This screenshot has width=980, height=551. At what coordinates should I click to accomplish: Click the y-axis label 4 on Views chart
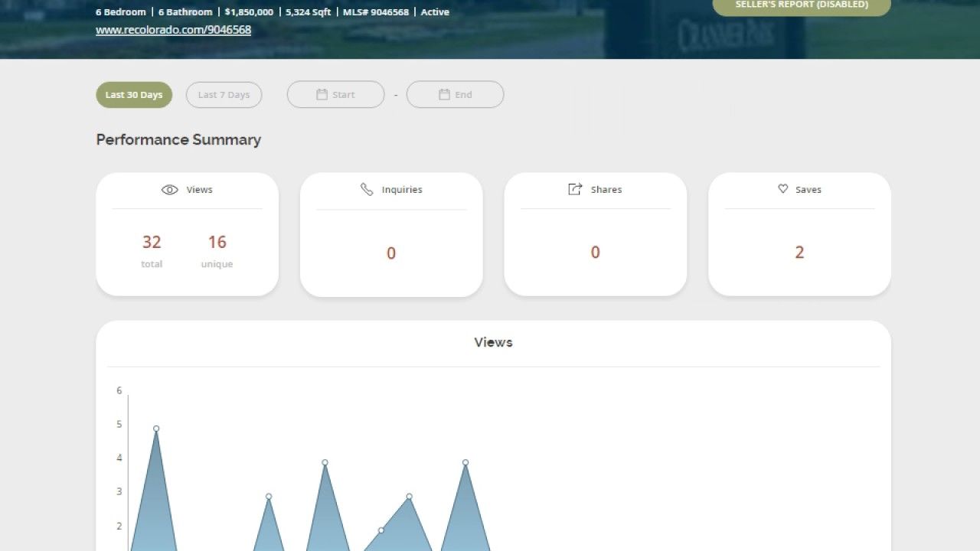point(119,458)
